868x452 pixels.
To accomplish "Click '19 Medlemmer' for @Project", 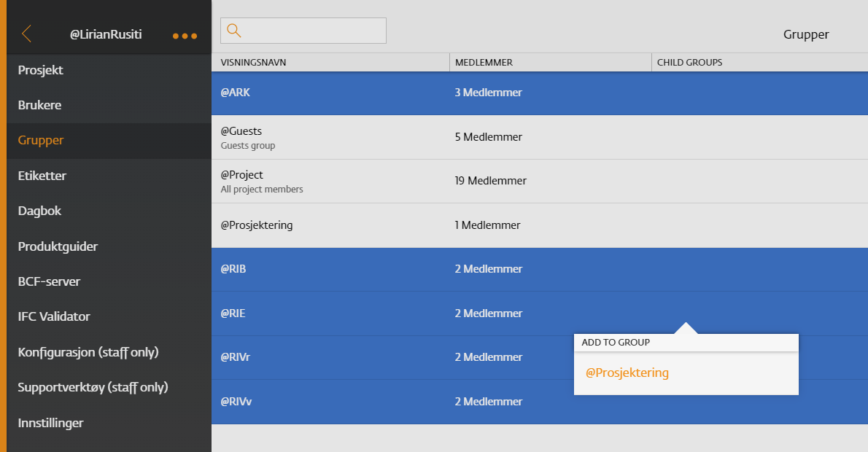I will pos(490,181).
